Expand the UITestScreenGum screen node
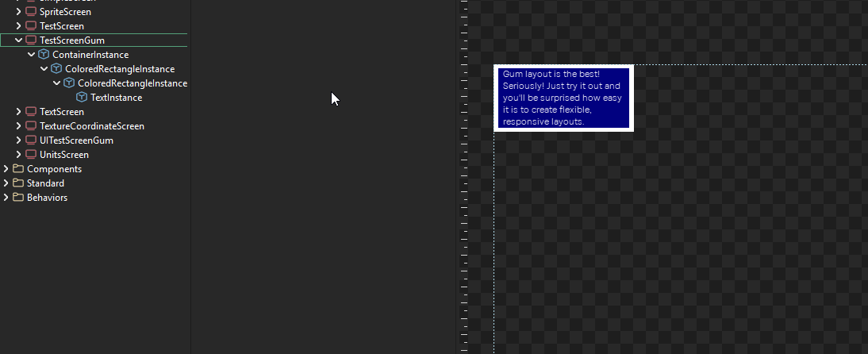This screenshot has height=354, width=868. pos(18,140)
